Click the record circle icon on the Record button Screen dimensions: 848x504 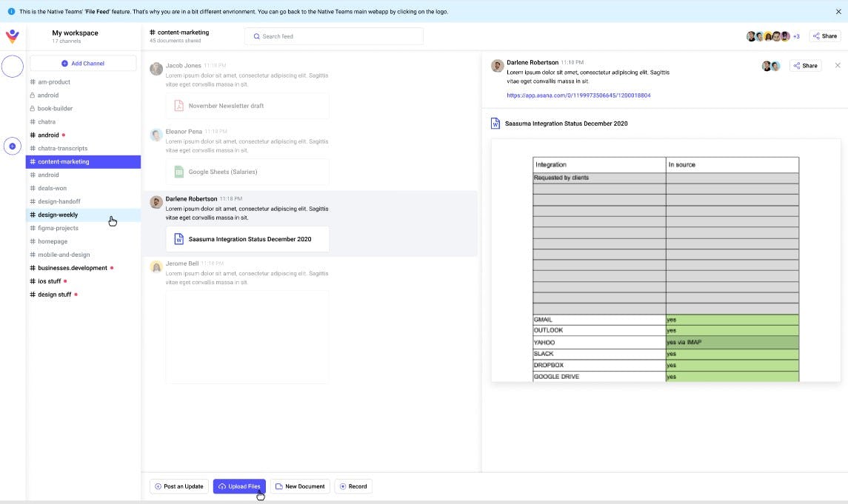343,486
